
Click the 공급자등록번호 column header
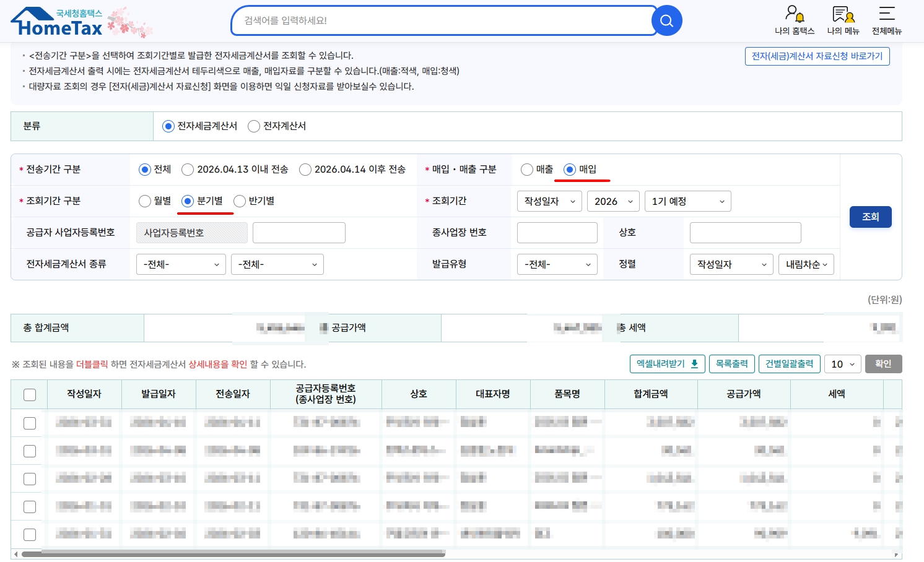[326, 394]
